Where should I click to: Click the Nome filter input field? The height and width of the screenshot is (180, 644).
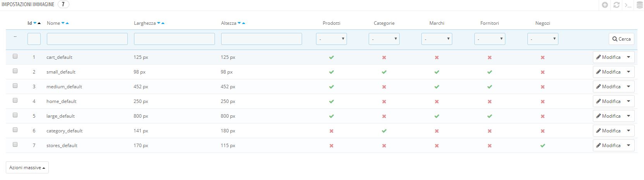(87, 39)
